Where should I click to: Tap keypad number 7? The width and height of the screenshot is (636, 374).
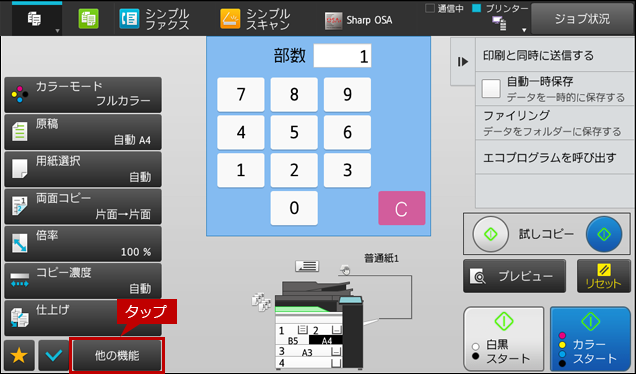tap(241, 95)
